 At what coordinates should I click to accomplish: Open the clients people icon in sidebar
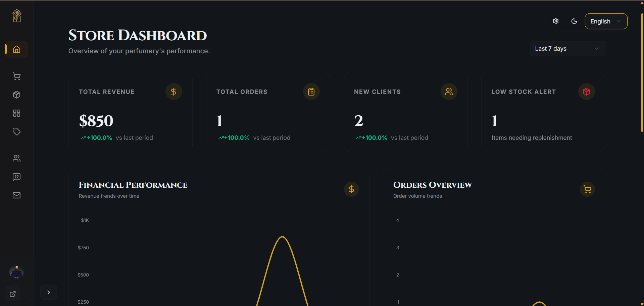16,159
